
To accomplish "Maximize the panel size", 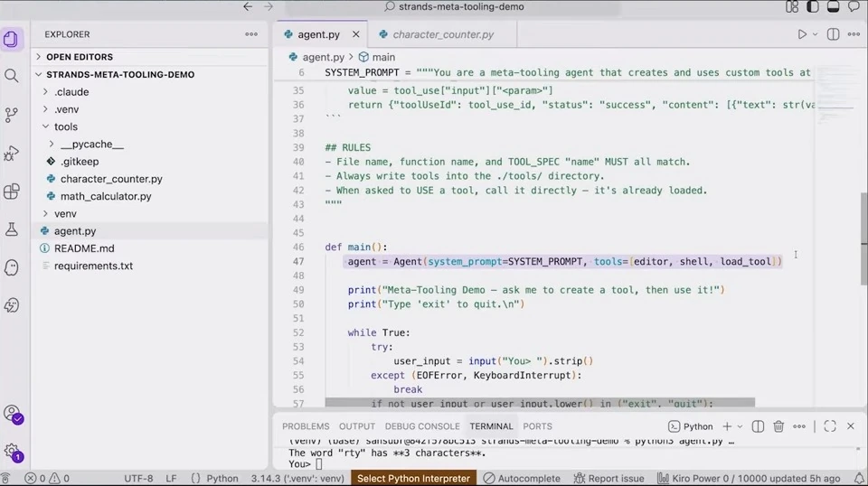I will (830, 426).
